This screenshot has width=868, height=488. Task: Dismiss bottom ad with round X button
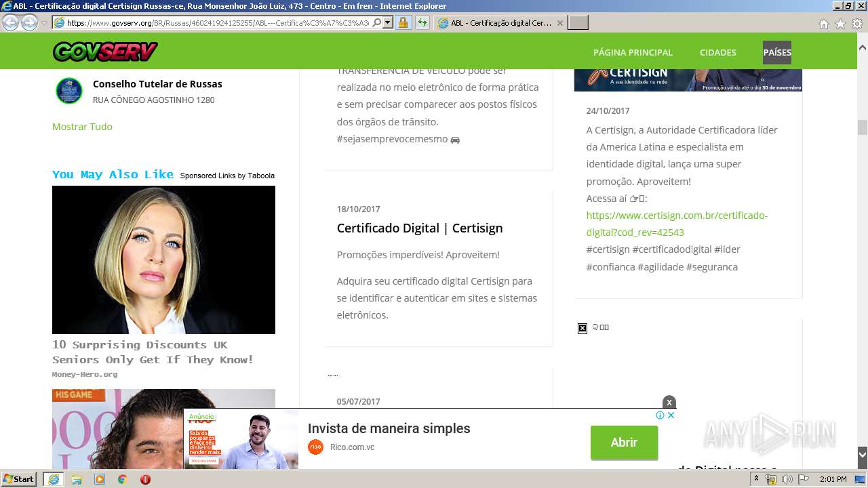tap(669, 403)
